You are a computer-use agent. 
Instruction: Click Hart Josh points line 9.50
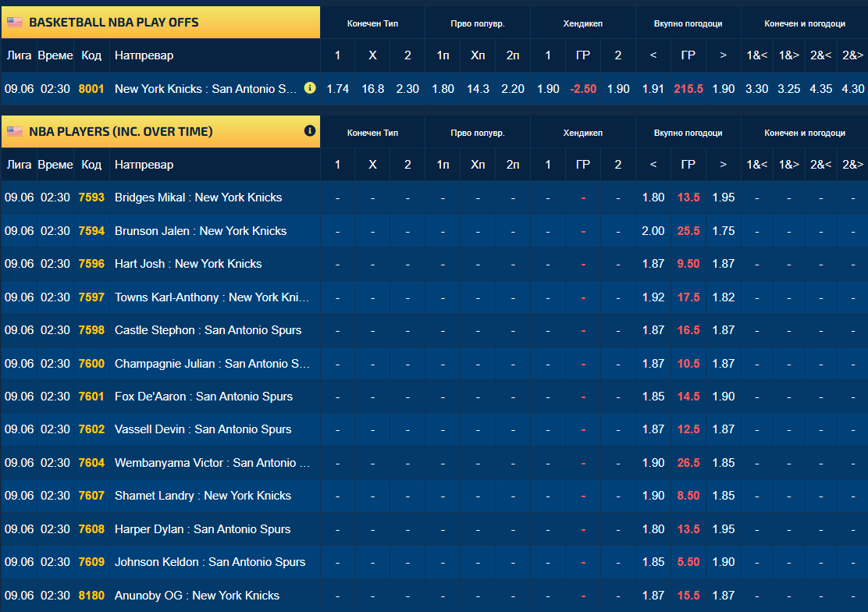pos(688,264)
